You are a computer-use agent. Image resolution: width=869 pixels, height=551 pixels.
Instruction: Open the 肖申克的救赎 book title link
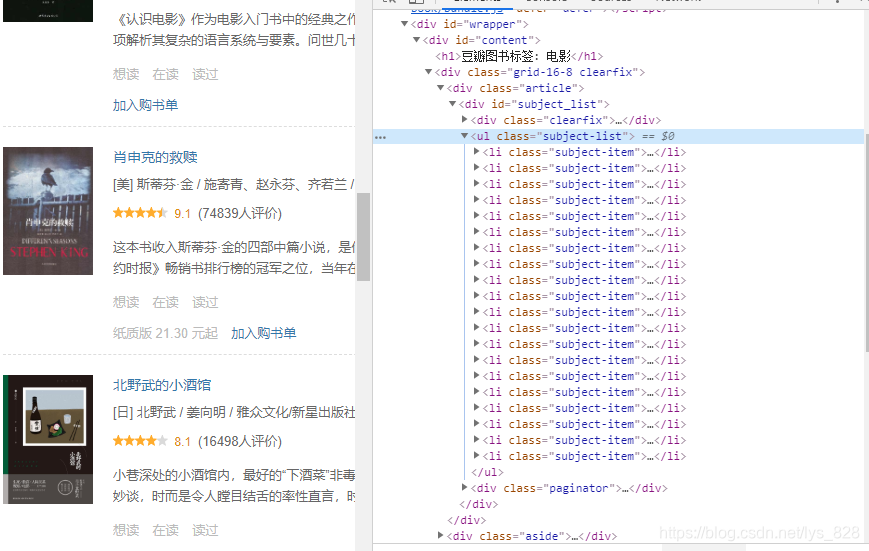click(155, 157)
